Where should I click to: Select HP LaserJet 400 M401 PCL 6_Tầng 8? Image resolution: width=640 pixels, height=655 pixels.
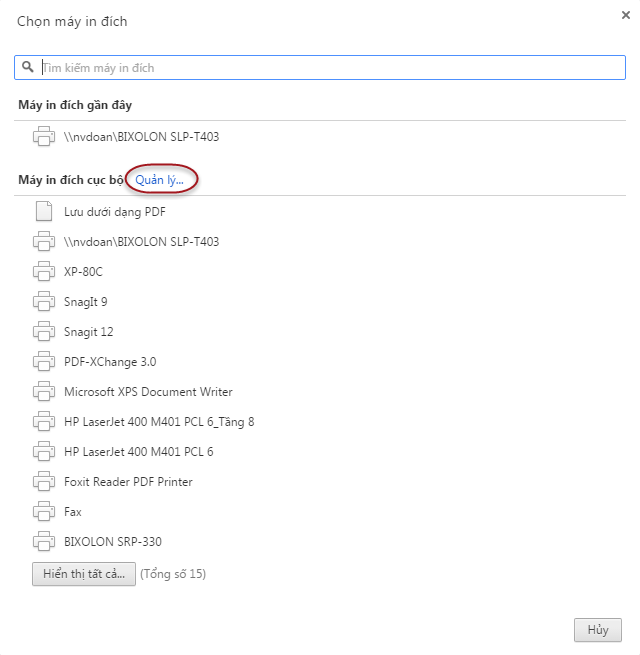pos(159,422)
